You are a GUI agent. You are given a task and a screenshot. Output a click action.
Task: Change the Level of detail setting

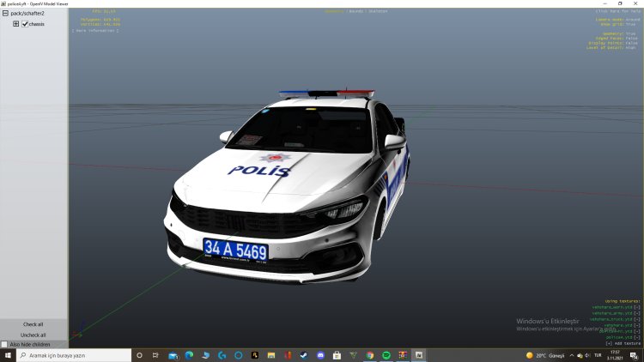(617, 48)
